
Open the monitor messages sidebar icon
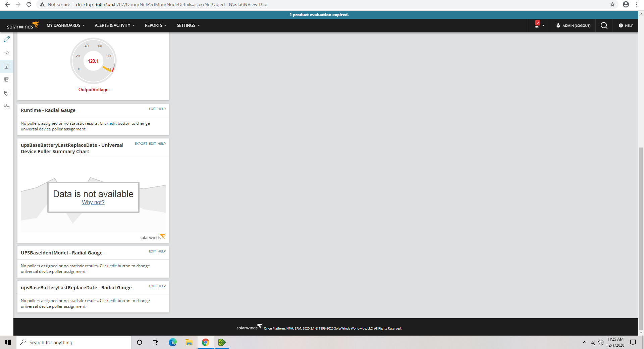7,80
